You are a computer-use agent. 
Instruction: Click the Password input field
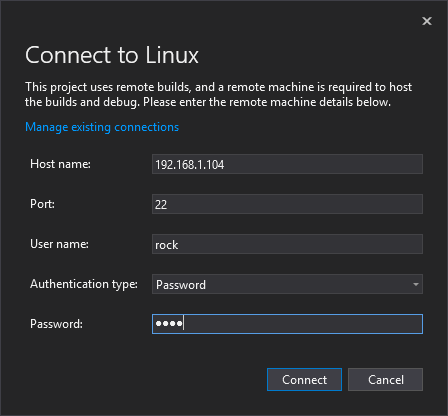pos(287,324)
